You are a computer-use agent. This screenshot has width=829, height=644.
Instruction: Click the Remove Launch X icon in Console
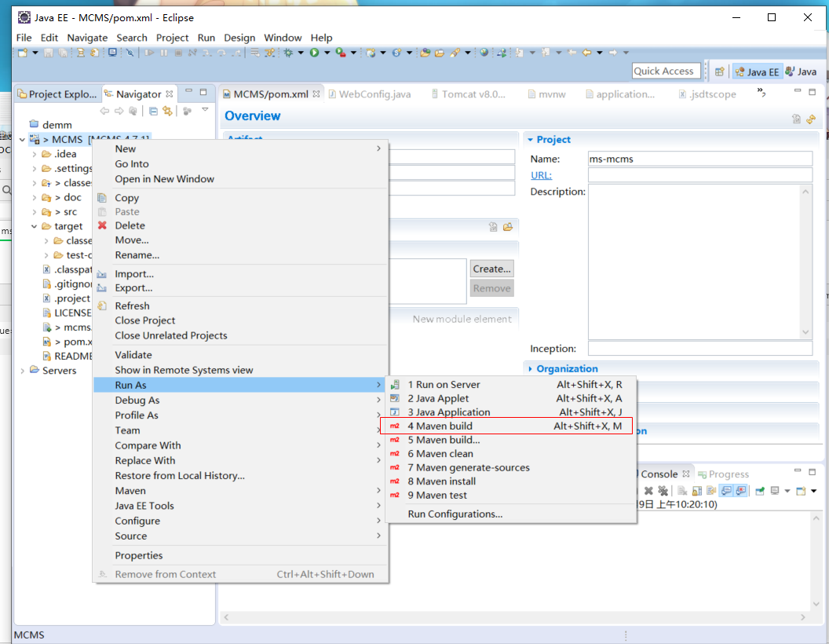pos(648,491)
